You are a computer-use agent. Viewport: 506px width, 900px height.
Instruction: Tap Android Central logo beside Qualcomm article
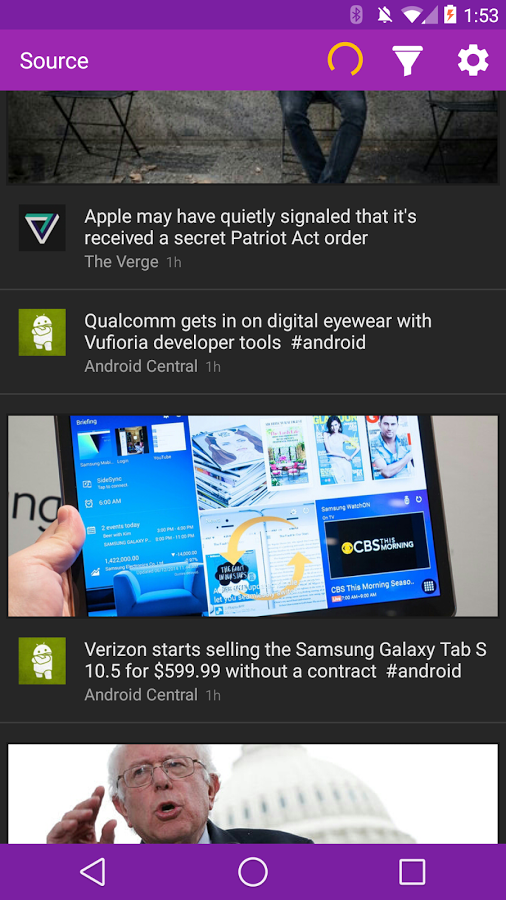click(x=42, y=332)
